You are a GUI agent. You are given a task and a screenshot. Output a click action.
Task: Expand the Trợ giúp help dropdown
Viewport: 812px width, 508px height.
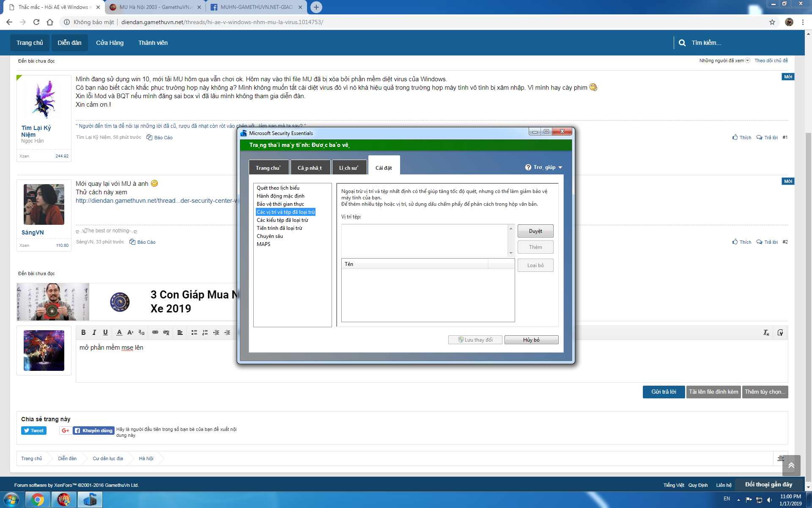coord(560,168)
